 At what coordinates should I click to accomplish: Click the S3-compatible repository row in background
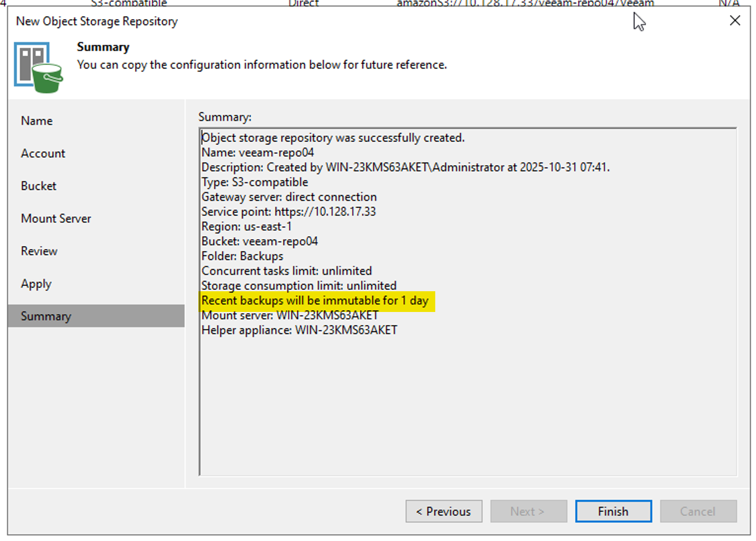(x=128, y=3)
